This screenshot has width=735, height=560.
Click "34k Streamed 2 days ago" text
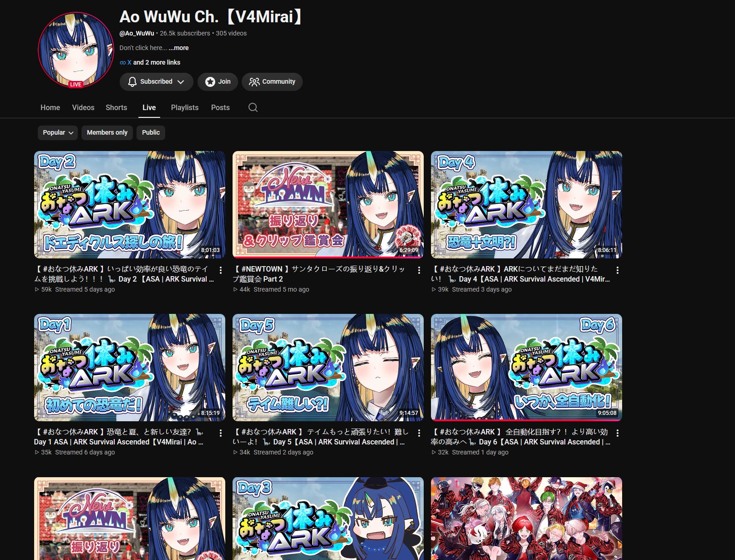pyautogui.click(x=273, y=452)
